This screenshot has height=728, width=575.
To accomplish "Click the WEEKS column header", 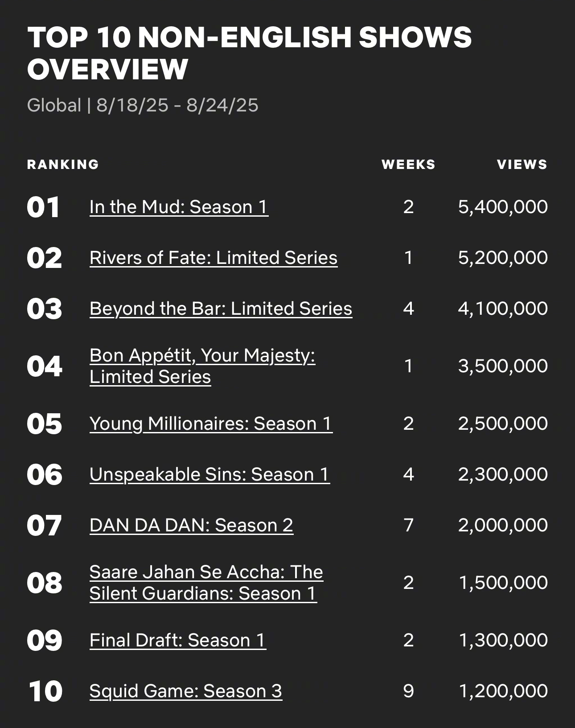I will point(408,165).
